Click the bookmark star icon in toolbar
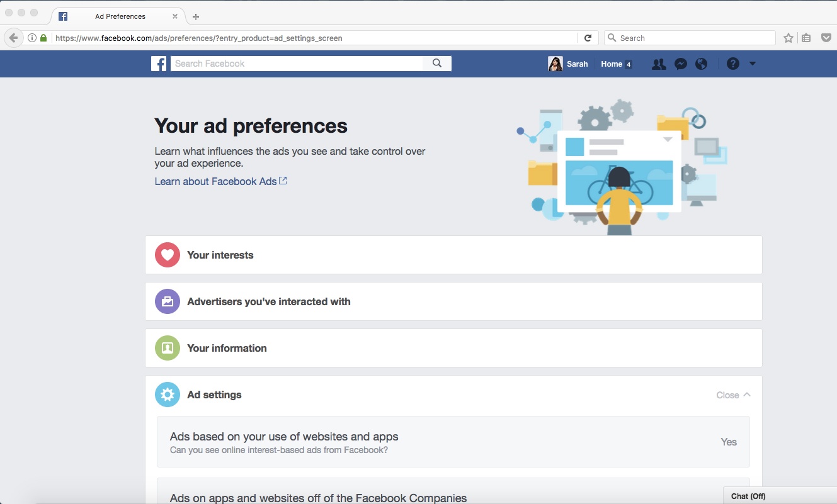The image size is (837, 504). [789, 38]
